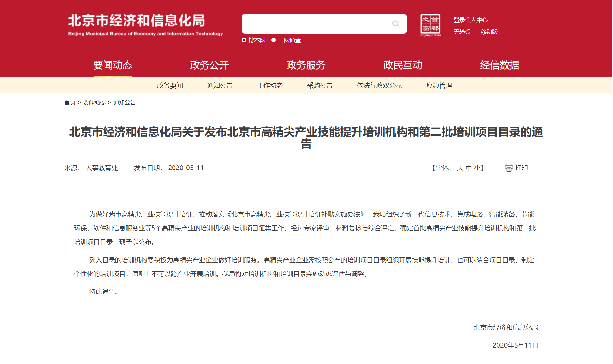Go to 依法行政双公示 submenu
Viewport: 613px width, 364px height.
380,85
